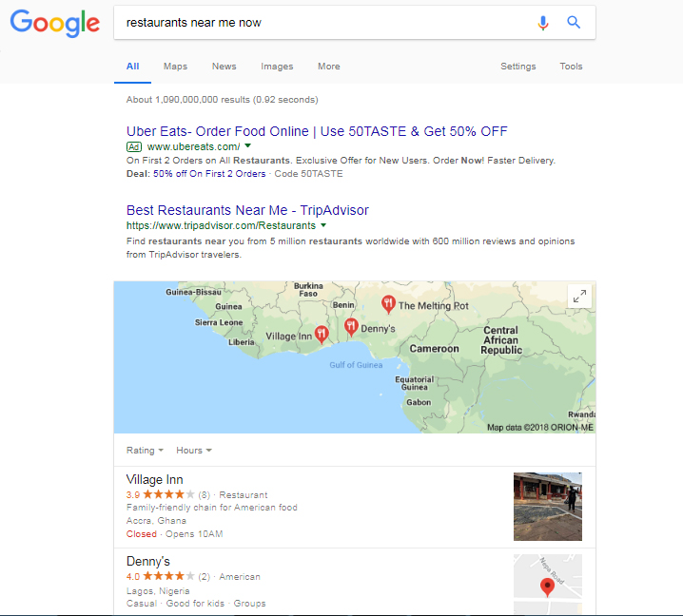Screen dimensions: 683x616
Task: Switch to the All tab
Action: point(132,67)
